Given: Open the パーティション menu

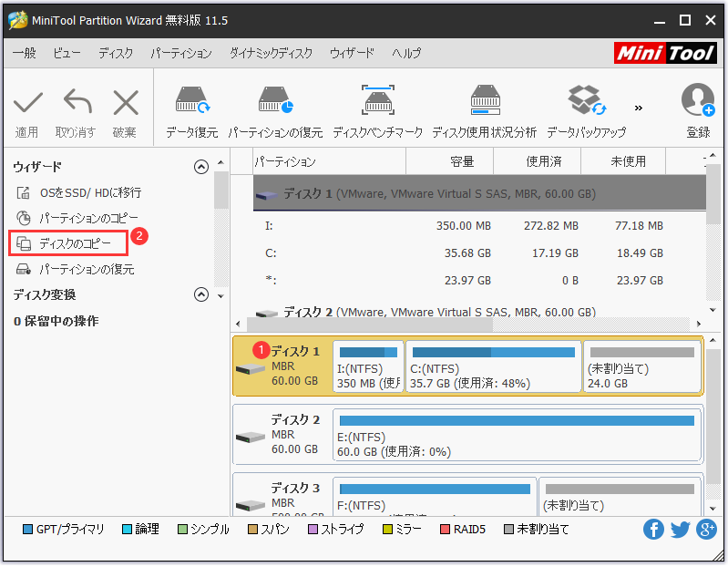Looking at the screenshot, I should (181, 53).
